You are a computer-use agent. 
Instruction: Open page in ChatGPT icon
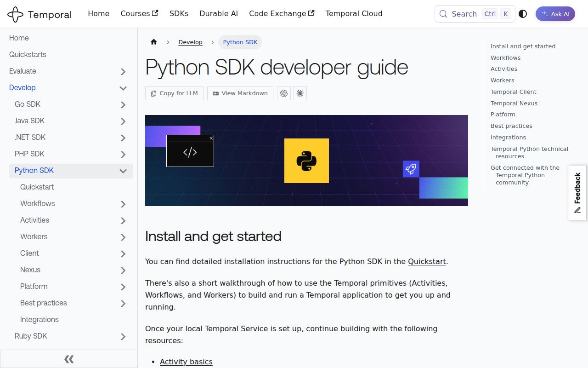tap(284, 93)
